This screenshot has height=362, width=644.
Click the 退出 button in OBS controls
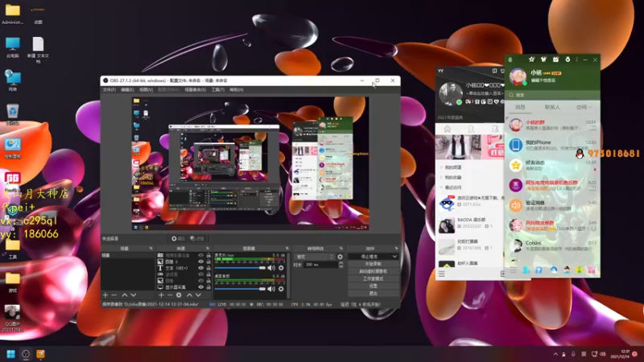click(x=374, y=293)
